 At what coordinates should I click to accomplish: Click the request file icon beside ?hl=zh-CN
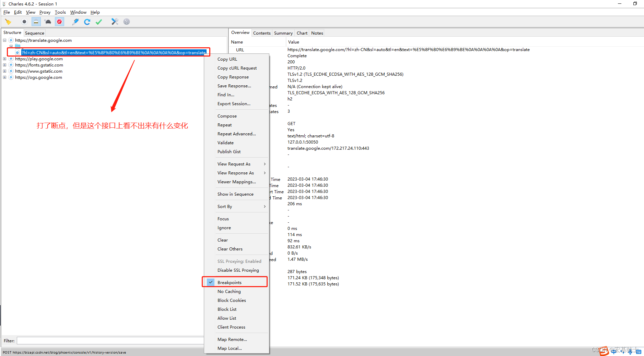click(17, 52)
